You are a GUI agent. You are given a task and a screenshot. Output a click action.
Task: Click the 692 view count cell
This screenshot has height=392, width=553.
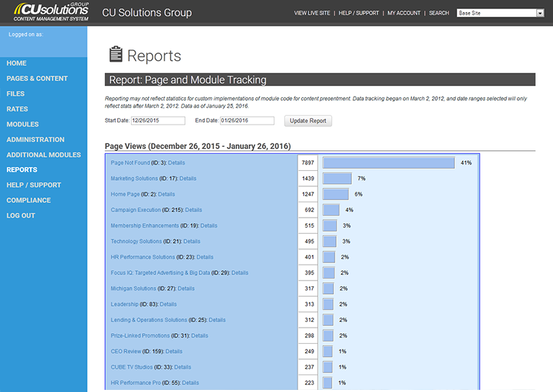click(307, 210)
